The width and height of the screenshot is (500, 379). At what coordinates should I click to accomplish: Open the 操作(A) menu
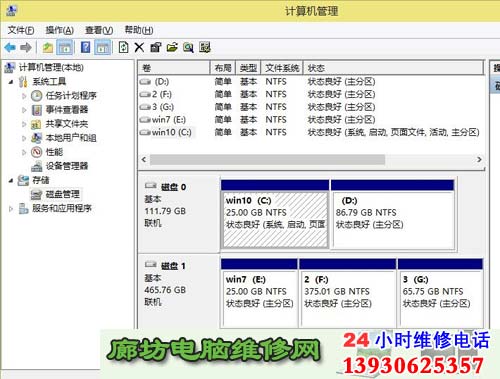click(x=59, y=30)
